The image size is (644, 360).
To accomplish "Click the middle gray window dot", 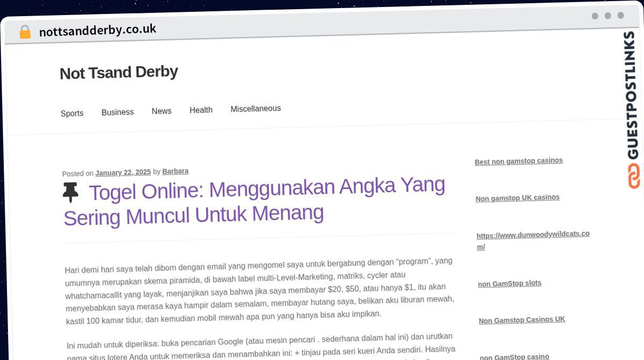I will [x=608, y=16].
